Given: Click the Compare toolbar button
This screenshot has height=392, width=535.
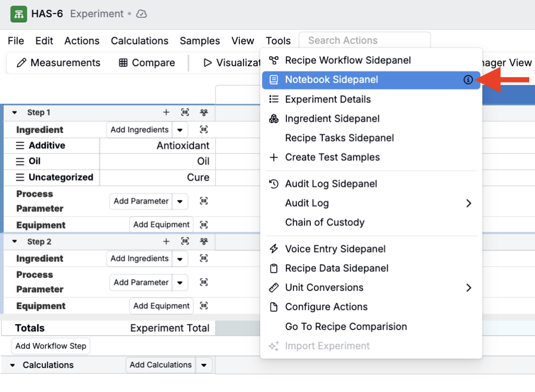Looking at the screenshot, I should tap(147, 63).
